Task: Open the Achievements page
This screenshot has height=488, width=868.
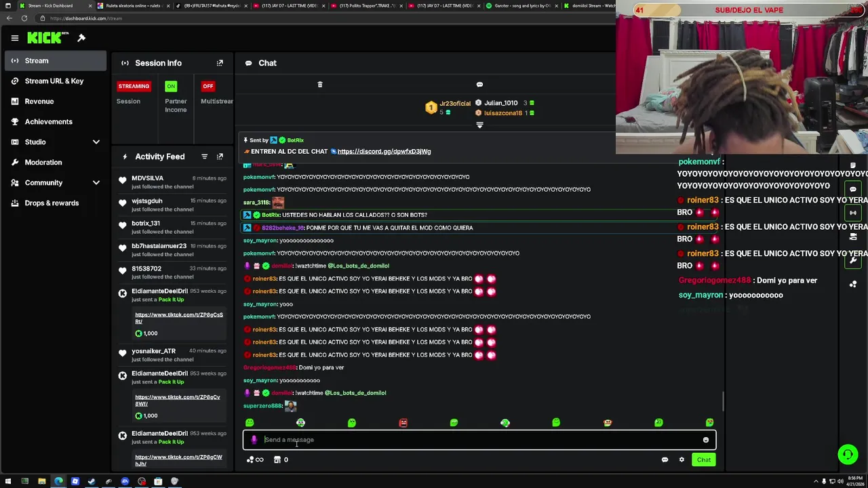Action: coord(54,122)
